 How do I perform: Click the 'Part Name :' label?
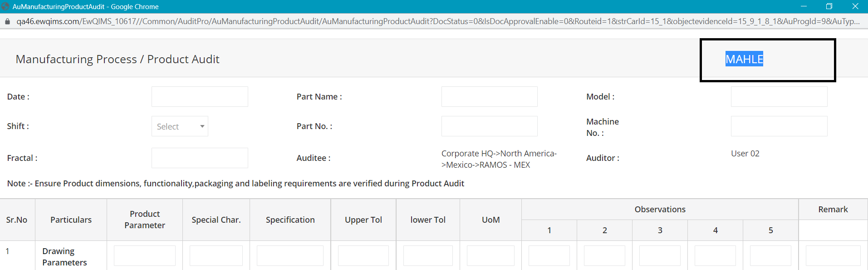point(319,97)
